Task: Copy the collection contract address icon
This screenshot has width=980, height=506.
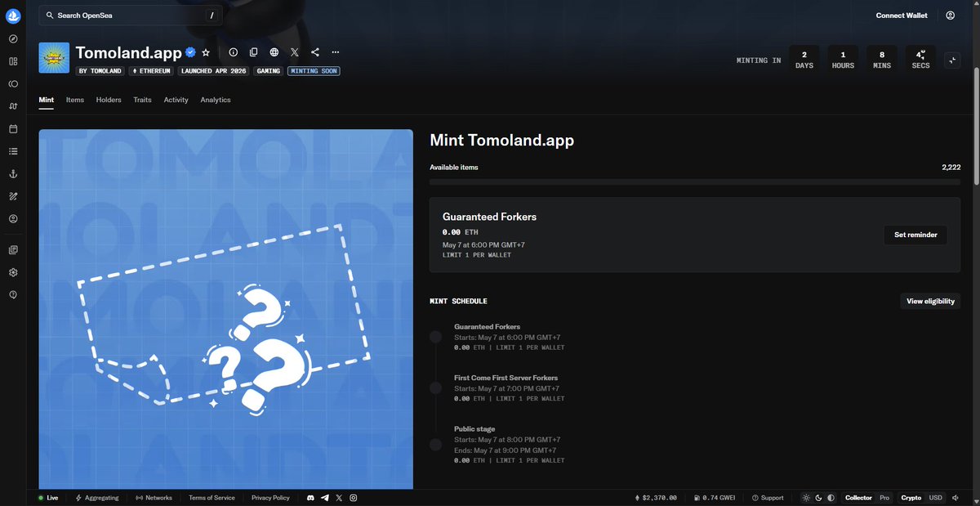Action: click(253, 52)
